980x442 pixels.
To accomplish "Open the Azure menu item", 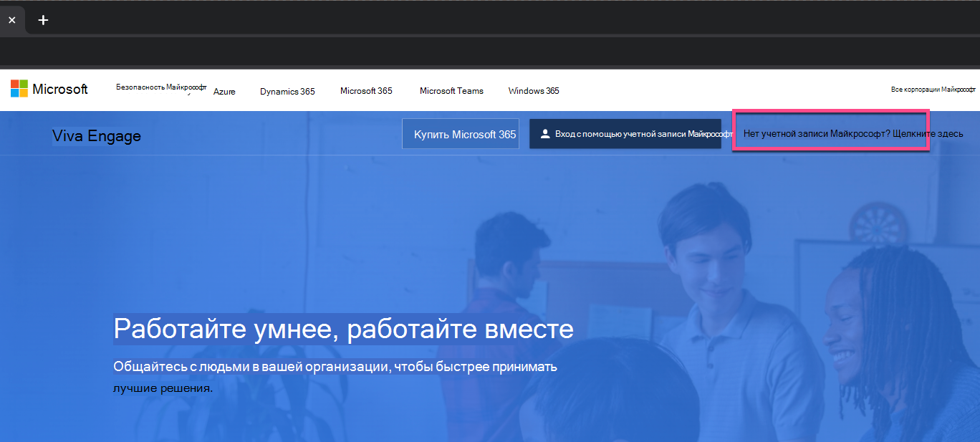I will [224, 91].
